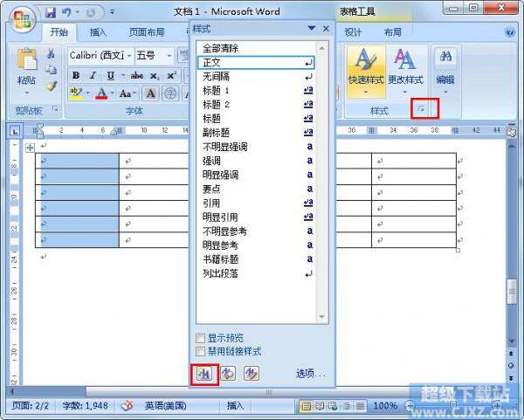This screenshot has height=420, width=524.
Task: Apply the 书籍标题 style
Action: point(255,259)
